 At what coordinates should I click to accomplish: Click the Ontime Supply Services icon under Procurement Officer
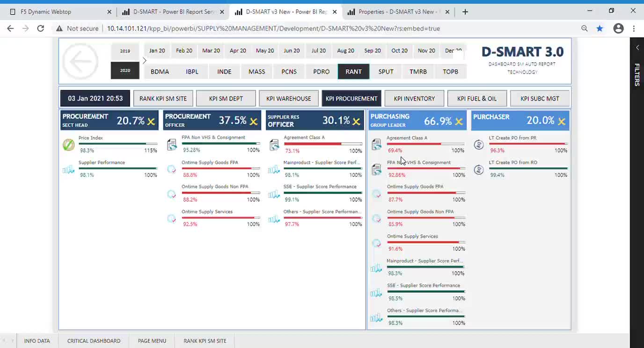tap(172, 218)
